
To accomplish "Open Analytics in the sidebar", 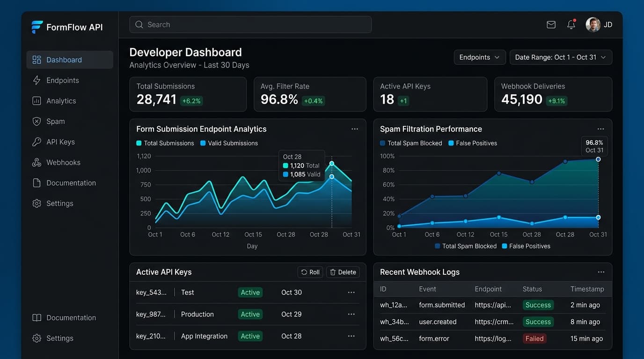I will click(x=70, y=101).
